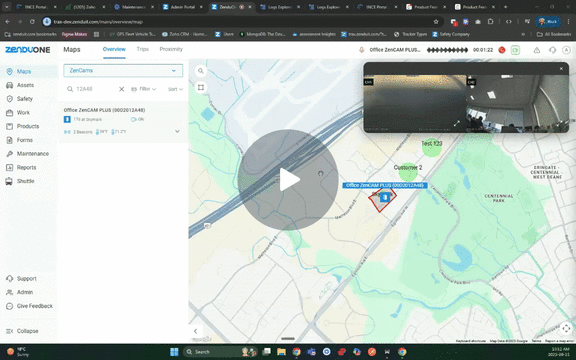
Task: Open the Chrome extensions puzzle icon
Action: coord(490,22)
